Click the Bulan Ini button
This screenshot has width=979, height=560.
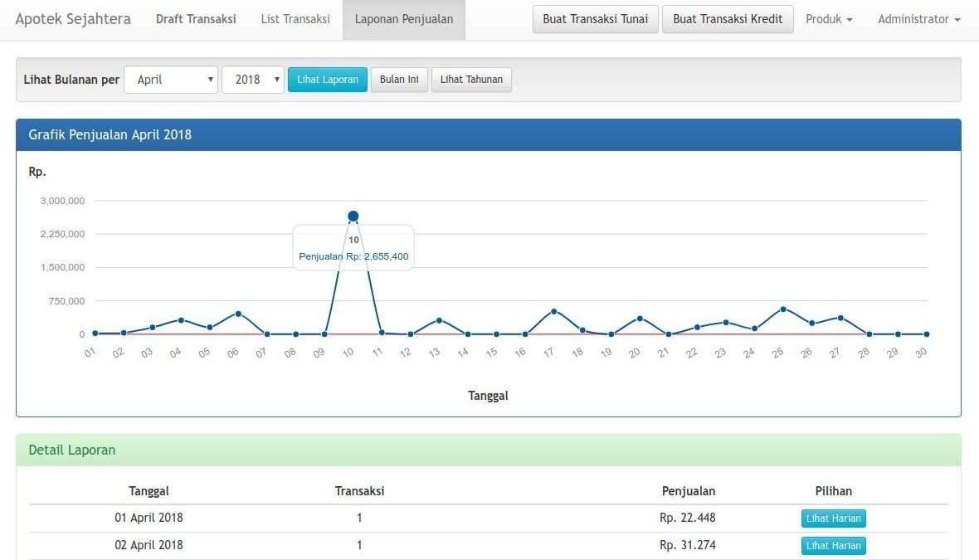[x=399, y=80]
